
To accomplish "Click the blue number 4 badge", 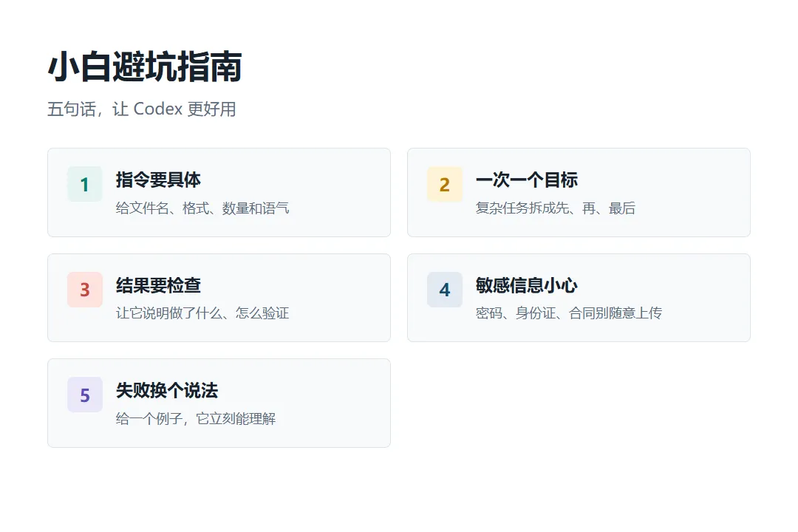I will point(445,290).
